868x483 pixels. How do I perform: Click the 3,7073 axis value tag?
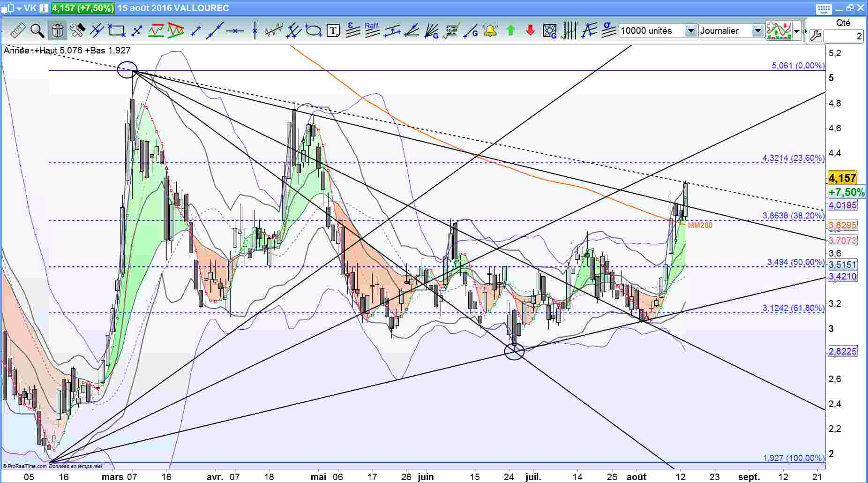coord(842,241)
